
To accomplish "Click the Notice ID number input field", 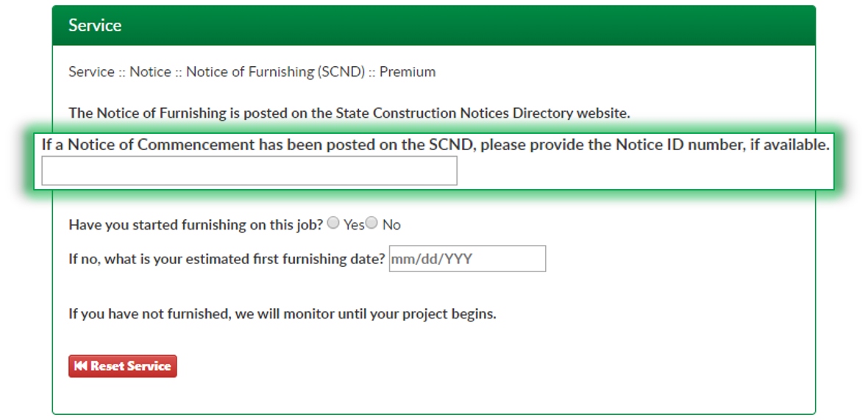I will [x=249, y=171].
